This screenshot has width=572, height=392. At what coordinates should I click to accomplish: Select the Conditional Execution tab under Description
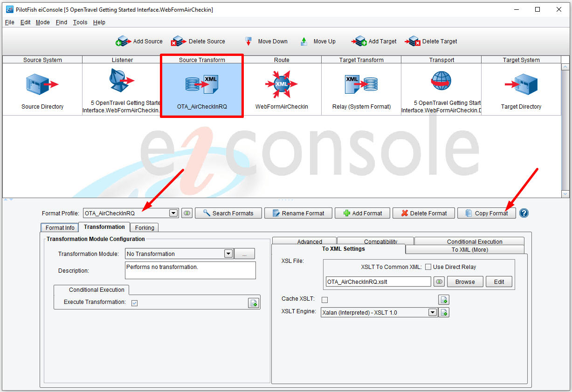point(92,289)
